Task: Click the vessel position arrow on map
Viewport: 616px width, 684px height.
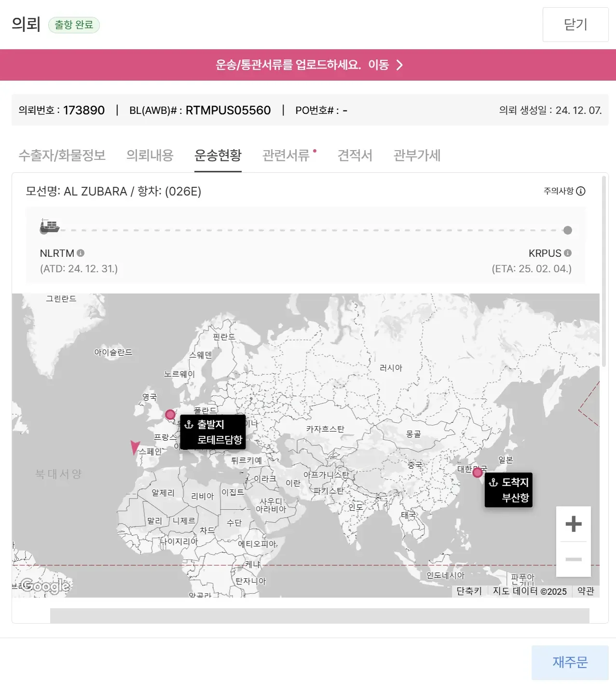Action: pyautogui.click(x=135, y=447)
